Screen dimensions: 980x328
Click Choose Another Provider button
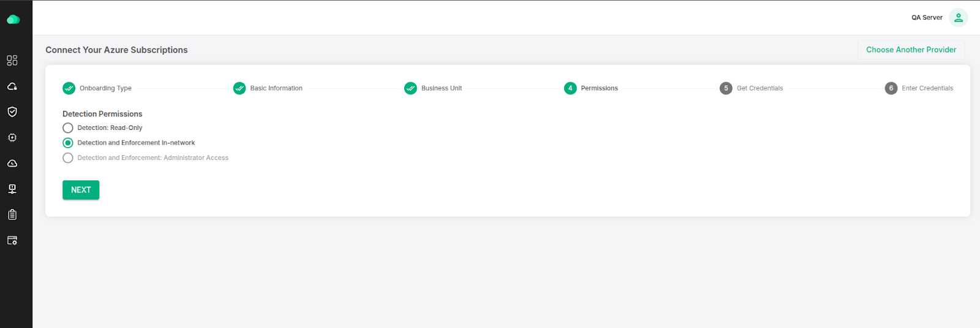pyautogui.click(x=911, y=50)
